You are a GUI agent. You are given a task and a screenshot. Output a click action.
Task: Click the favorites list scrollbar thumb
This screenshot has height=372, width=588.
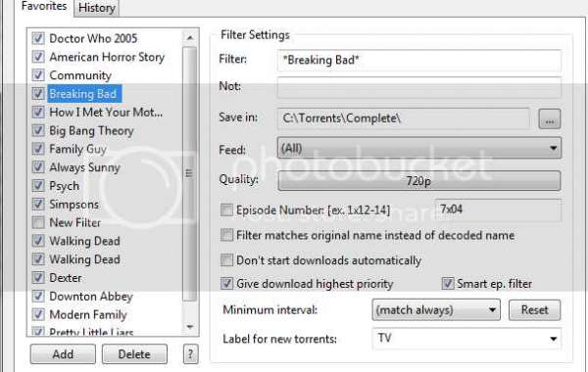point(190,173)
